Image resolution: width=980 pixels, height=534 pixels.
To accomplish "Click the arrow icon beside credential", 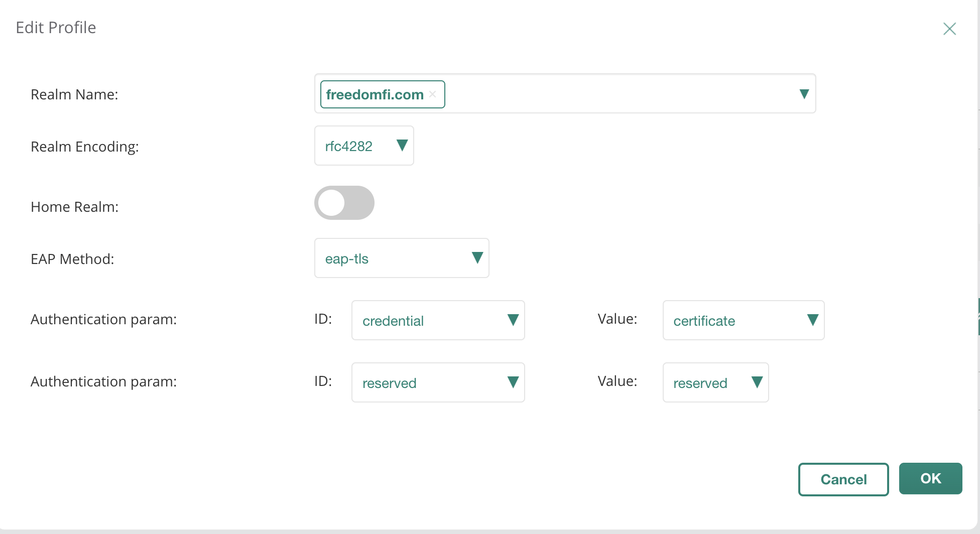I will (513, 320).
